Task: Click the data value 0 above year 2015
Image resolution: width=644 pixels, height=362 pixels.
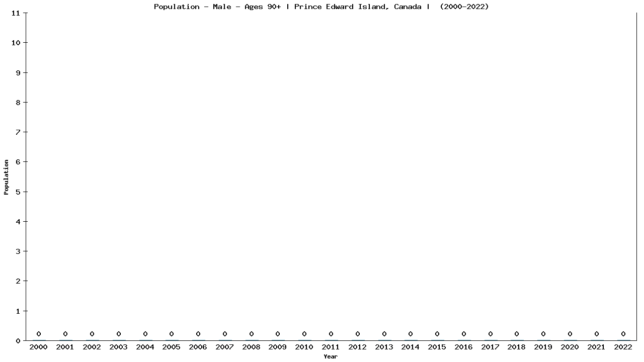Action: [x=437, y=334]
